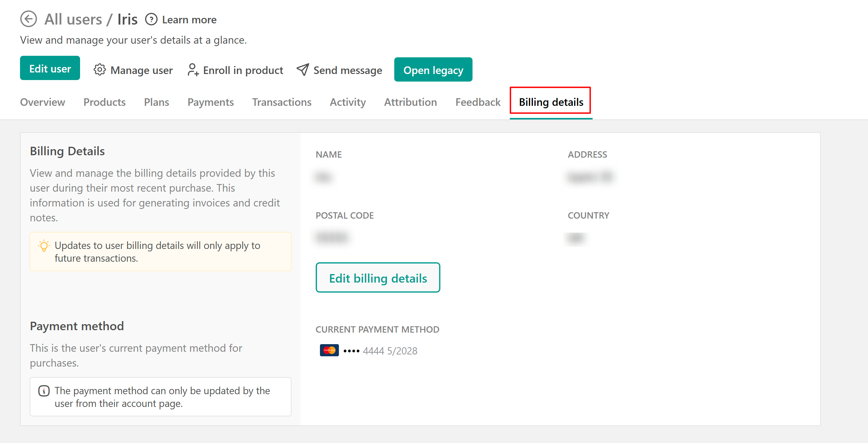
Task: View the Attribution tab
Action: click(410, 102)
